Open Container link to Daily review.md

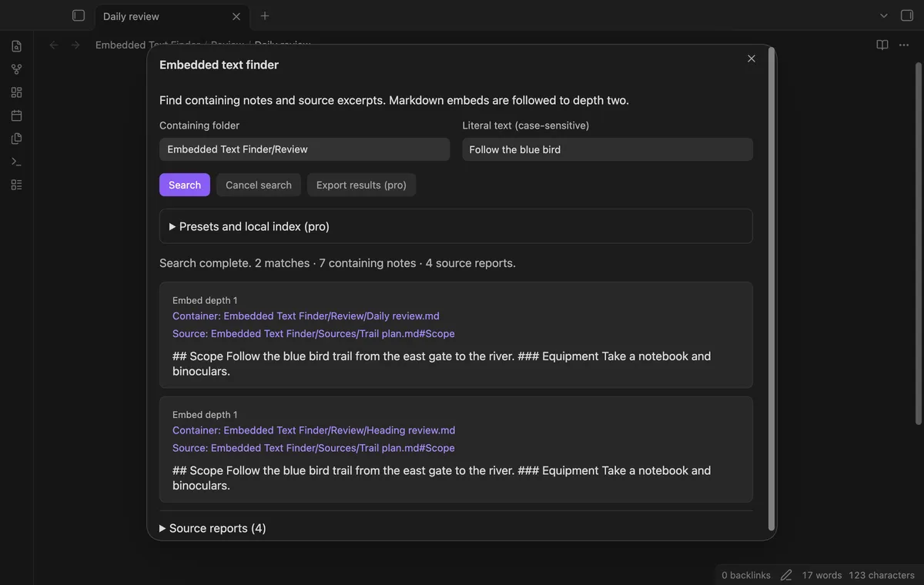coord(306,316)
